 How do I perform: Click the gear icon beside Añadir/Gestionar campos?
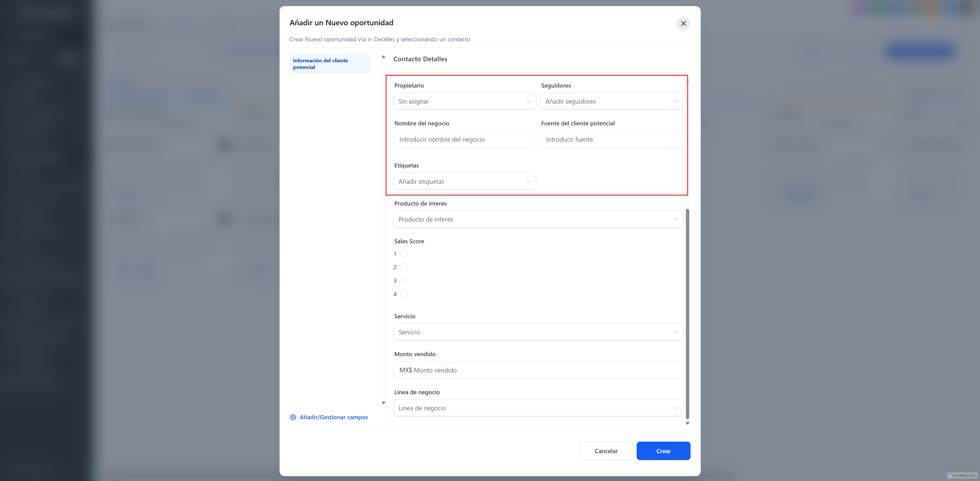293,417
